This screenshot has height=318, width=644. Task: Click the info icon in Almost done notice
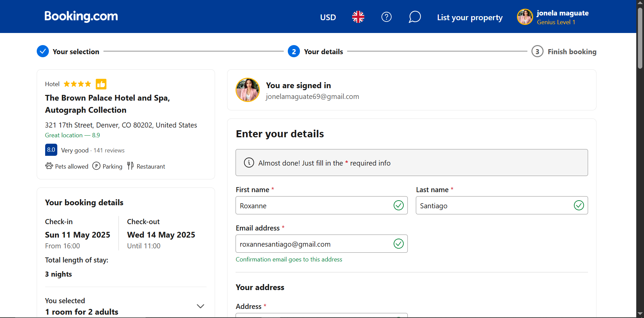pyautogui.click(x=249, y=163)
